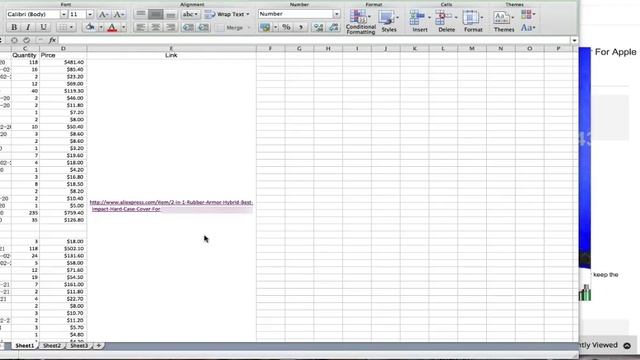This screenshot has height=360, width=640.
Task: Click the font size field showing 11
Action: click(77, 14)
